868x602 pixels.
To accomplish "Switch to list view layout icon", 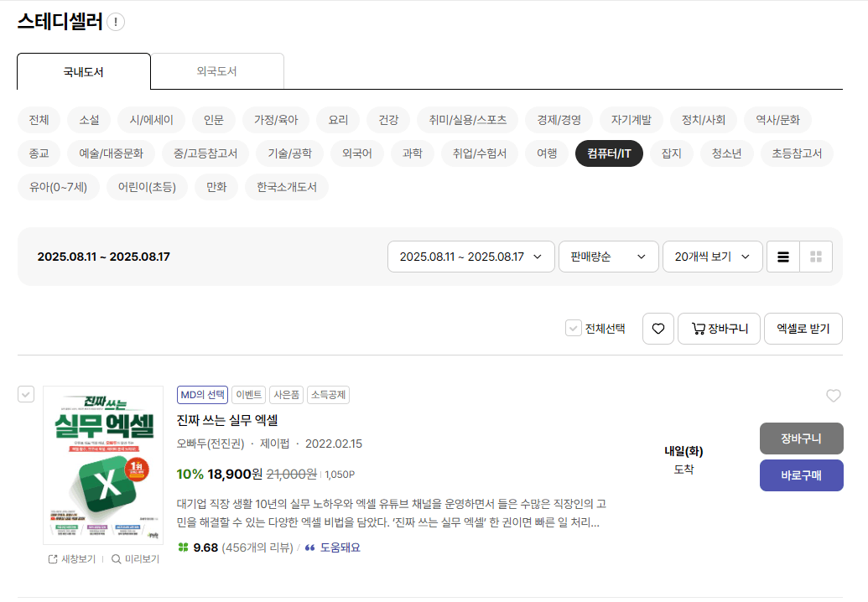I will (782, 257).
